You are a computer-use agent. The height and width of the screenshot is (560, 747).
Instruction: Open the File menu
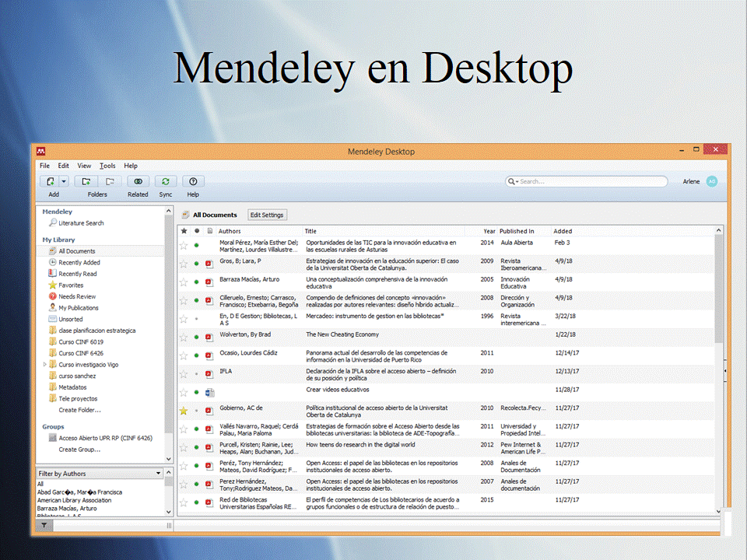[45, 166]
